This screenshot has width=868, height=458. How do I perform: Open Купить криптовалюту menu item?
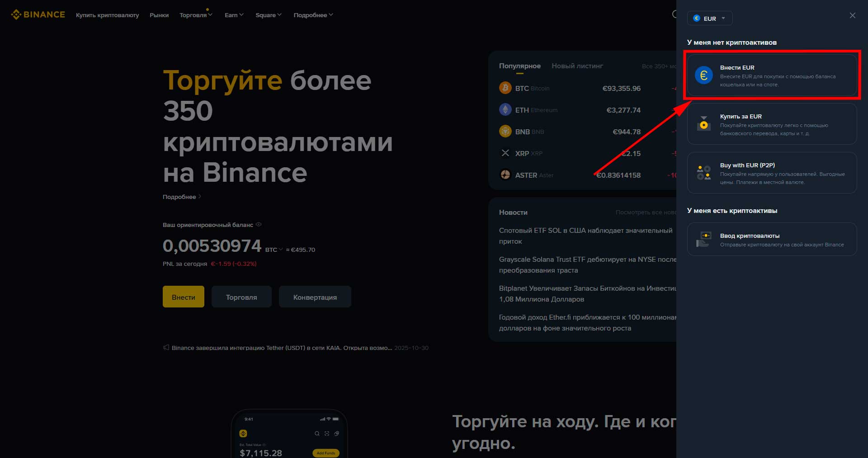pyautogui.click(x=107, y=15)
